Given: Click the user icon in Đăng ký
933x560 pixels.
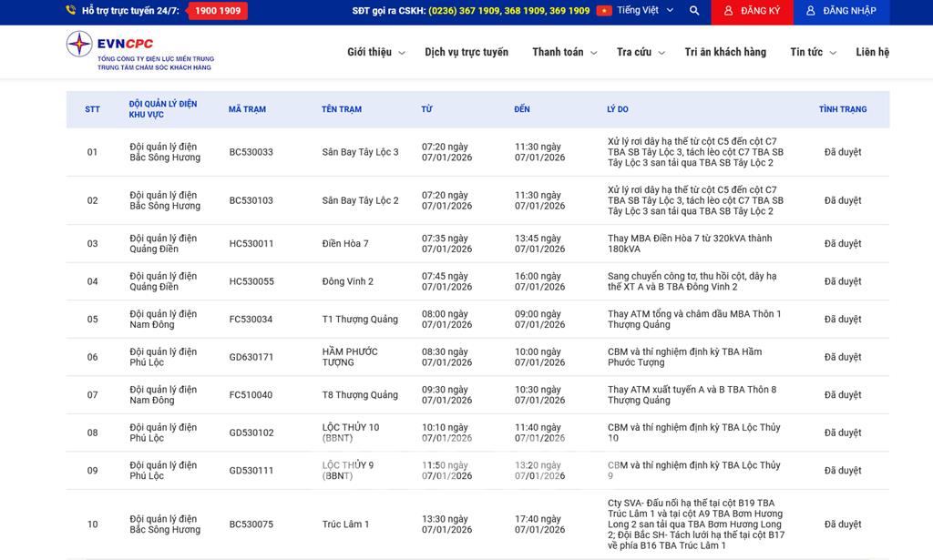Looking at the screenshot, I should (727, 11).
